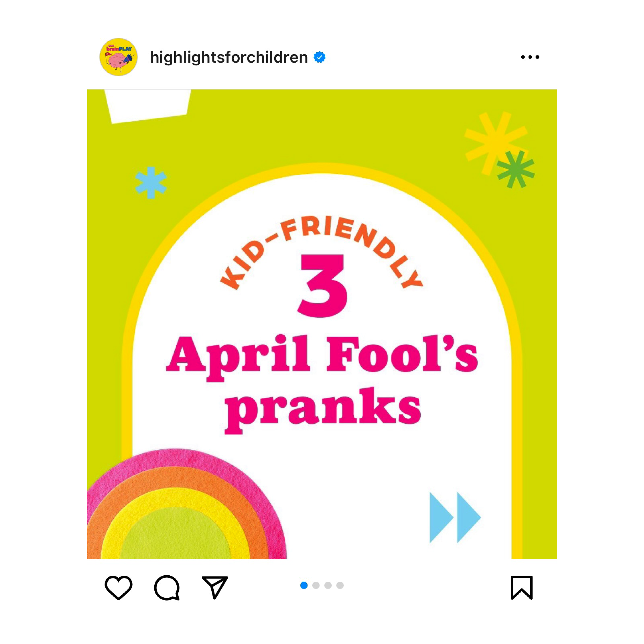Save the post with the bookmark icon
644x644 pixels.
(522, 587)
